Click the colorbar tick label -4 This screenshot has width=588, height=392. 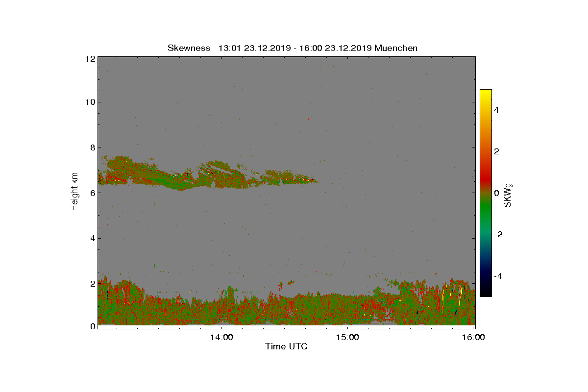pos(498,276)
